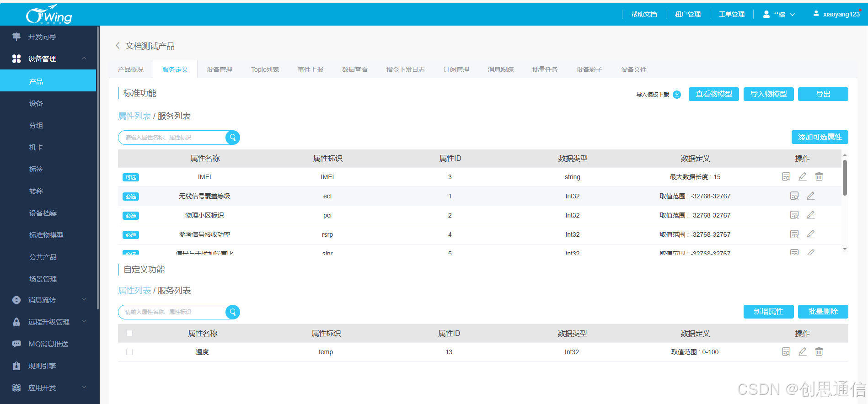Click the 批量删除 button
Viewport: 868px width, 404px height.
[x=823, y=312]
